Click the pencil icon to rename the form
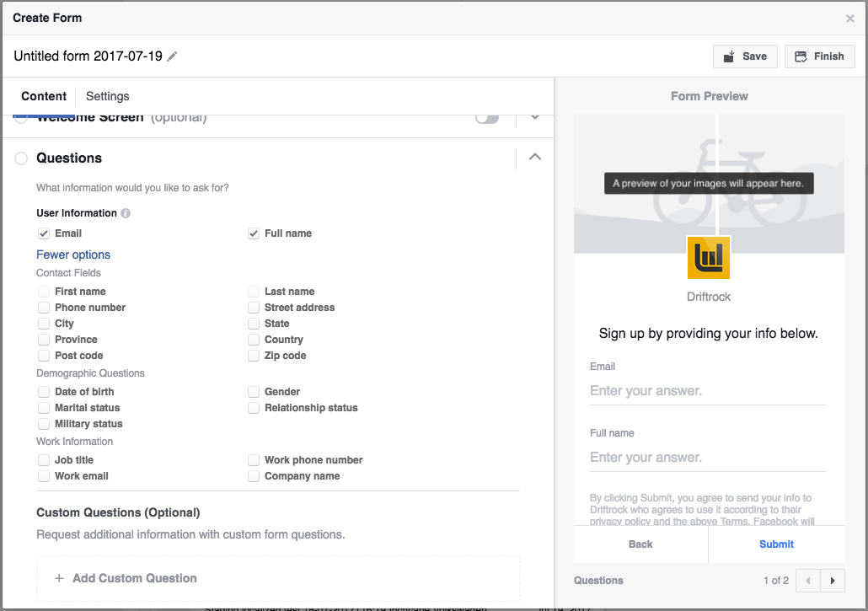 pyautogui.click(x=173, y=56)
